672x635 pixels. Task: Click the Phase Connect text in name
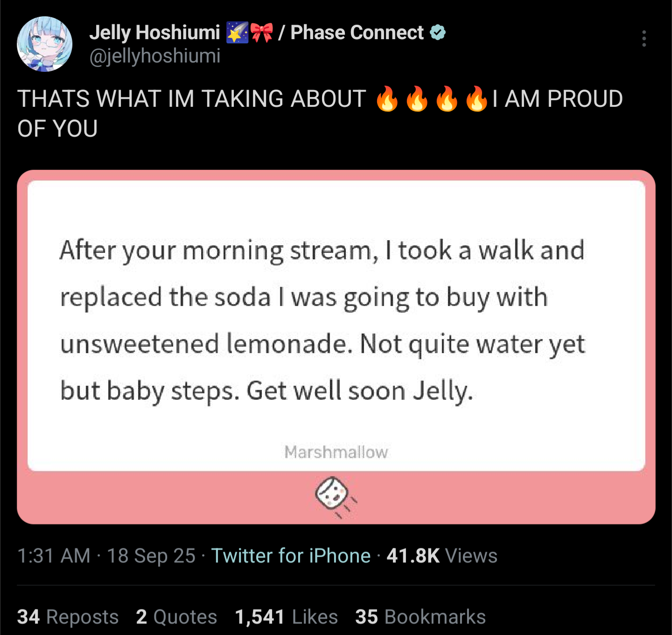pos(357,33)
